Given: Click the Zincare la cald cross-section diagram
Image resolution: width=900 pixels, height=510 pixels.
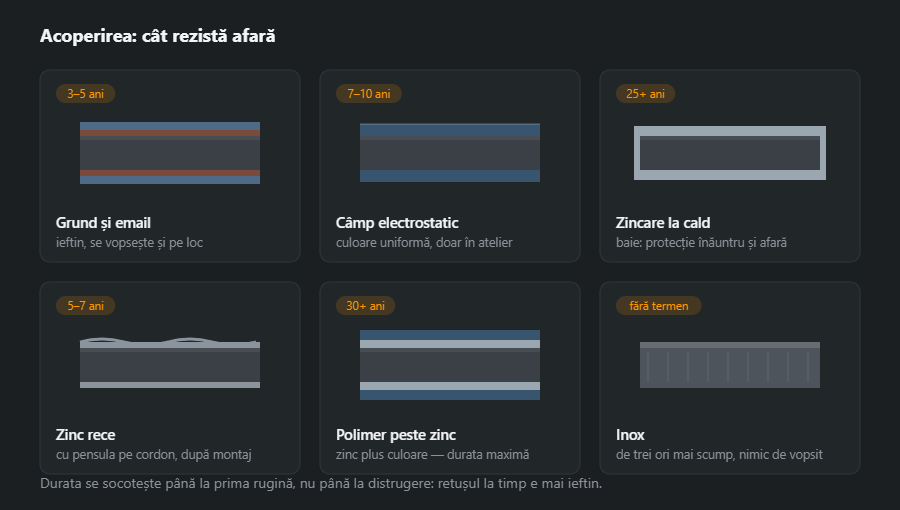Looking at the screenshot, I should coord(730,153).
